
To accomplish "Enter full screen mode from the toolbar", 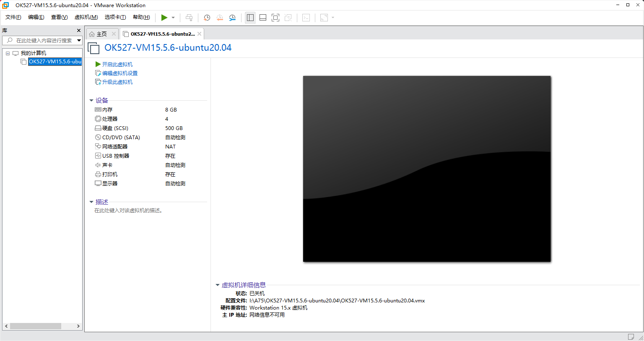I will (275, 18).
